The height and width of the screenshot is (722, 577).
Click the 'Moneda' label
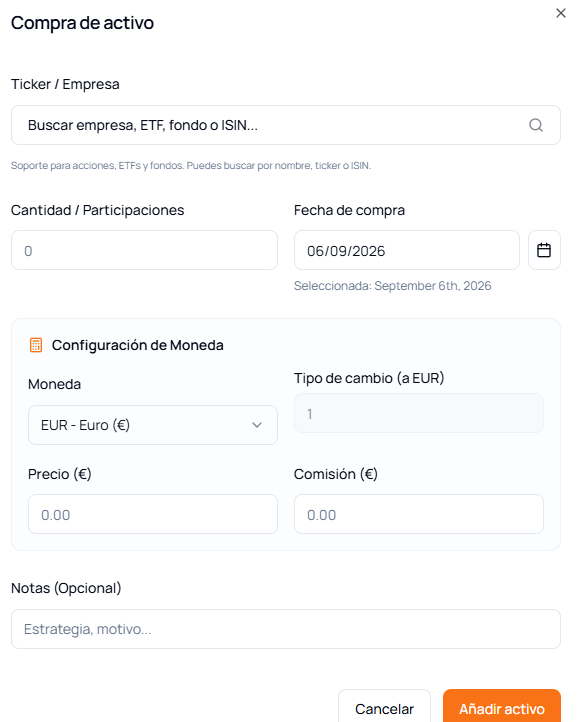tap(54, 384)
